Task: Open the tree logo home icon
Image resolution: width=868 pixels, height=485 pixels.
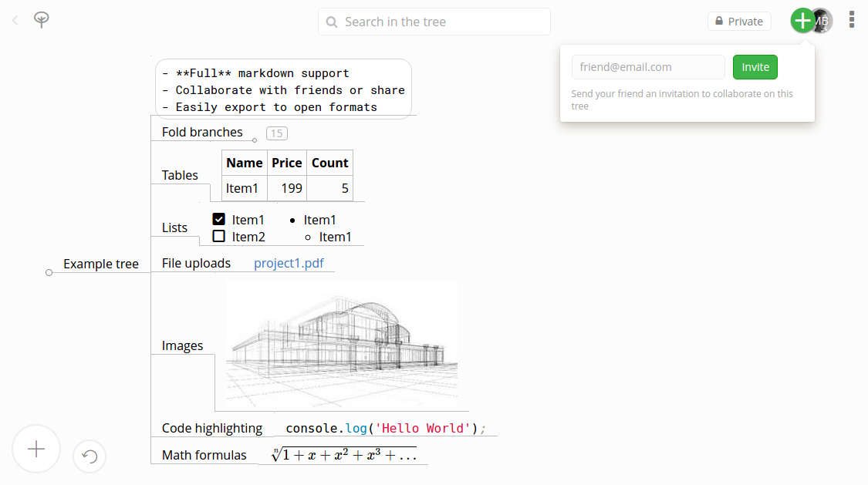Action: click(x=41, y=20)
